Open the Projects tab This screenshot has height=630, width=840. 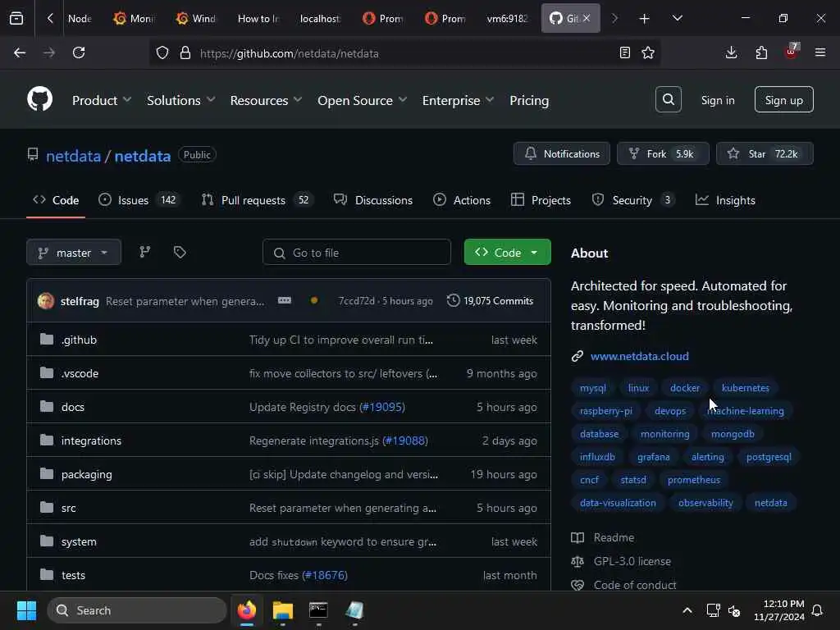(541, 200)
